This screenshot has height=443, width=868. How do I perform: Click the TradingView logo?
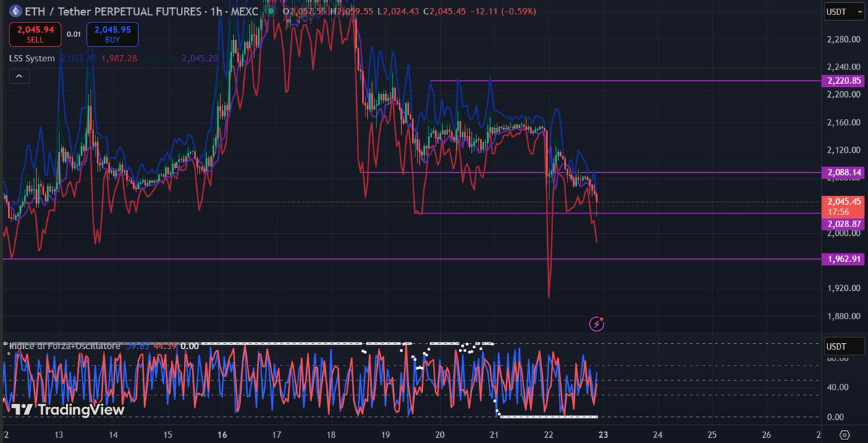coord(67,410)
